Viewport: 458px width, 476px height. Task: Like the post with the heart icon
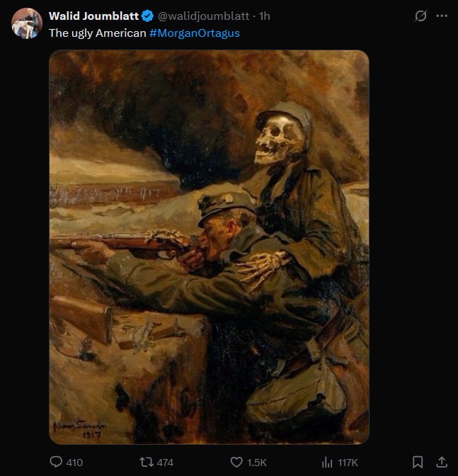pyautogui.click(x=237, y=462)
